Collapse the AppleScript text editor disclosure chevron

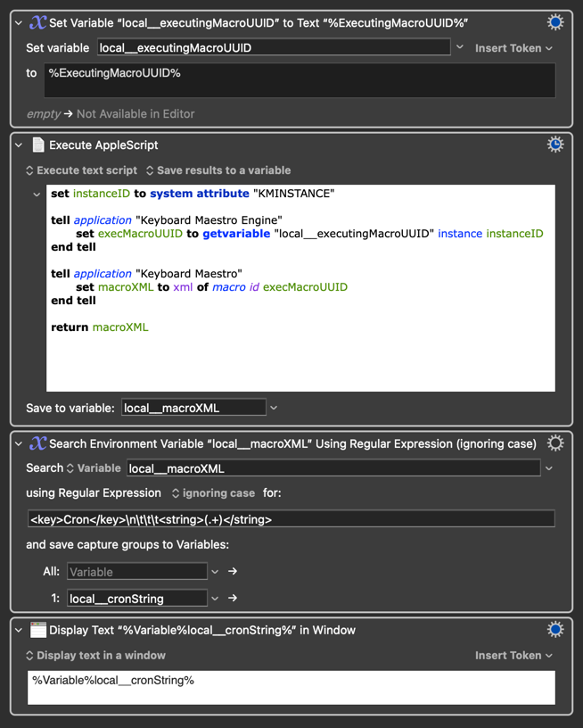(37, 194)
